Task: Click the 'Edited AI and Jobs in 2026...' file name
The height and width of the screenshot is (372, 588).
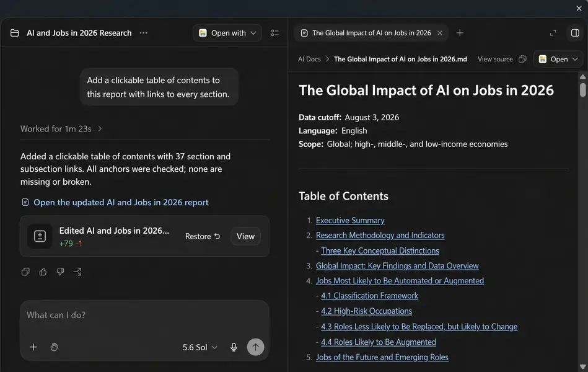Action: [x=114, y=231]
